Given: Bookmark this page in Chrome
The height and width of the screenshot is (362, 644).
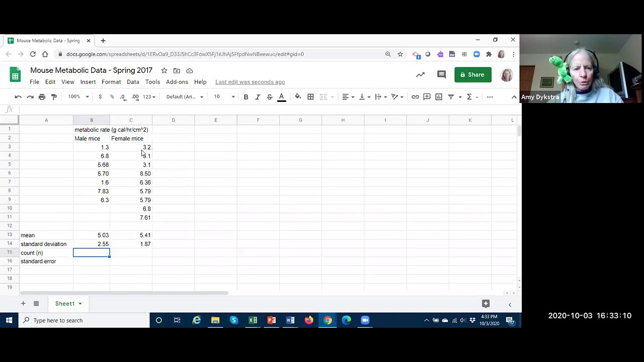Looking at the screenshot, I should click(400, 54).
